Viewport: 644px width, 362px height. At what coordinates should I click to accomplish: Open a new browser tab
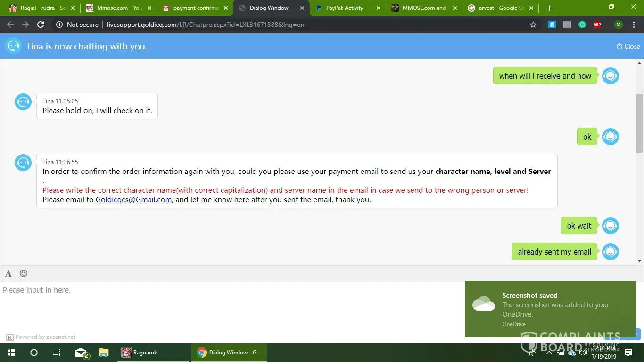point(549,8)
